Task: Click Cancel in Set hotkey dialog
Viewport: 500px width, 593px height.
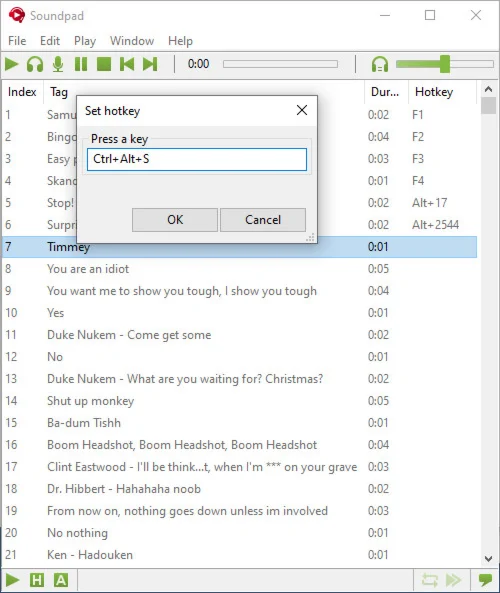Action: (x=263, y=220)
